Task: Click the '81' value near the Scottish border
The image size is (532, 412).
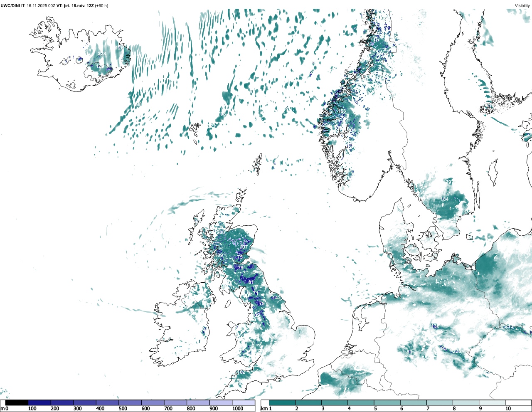Action: click(251, 282)
